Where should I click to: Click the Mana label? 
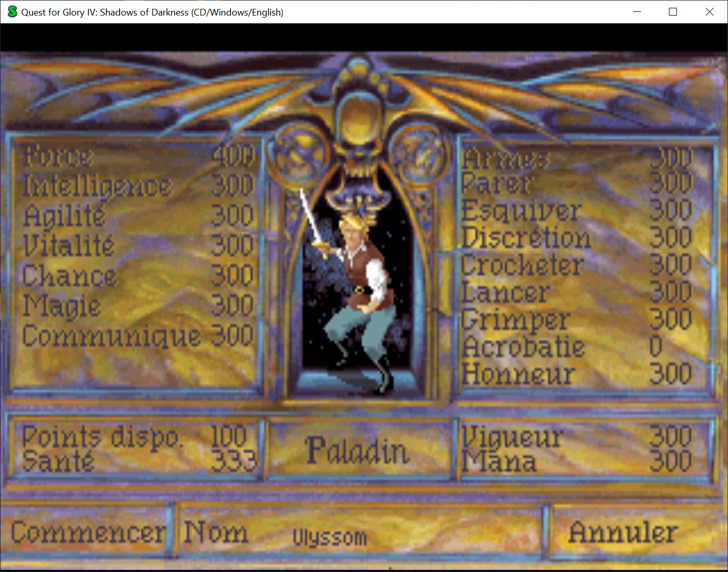[498, 462]
